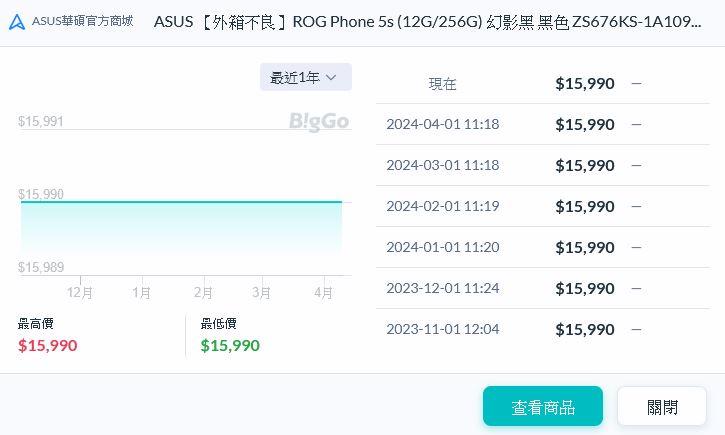Click the teal price line on chart

[180, 202]
